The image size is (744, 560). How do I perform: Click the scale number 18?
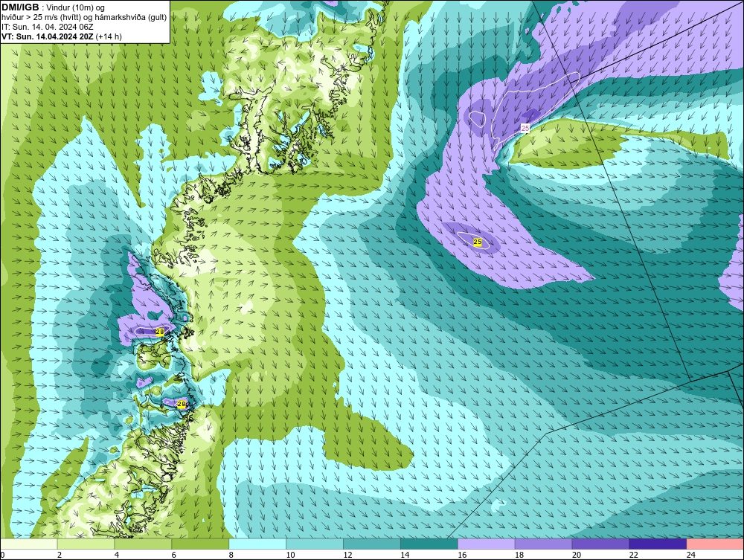click(x=519, y=555)
